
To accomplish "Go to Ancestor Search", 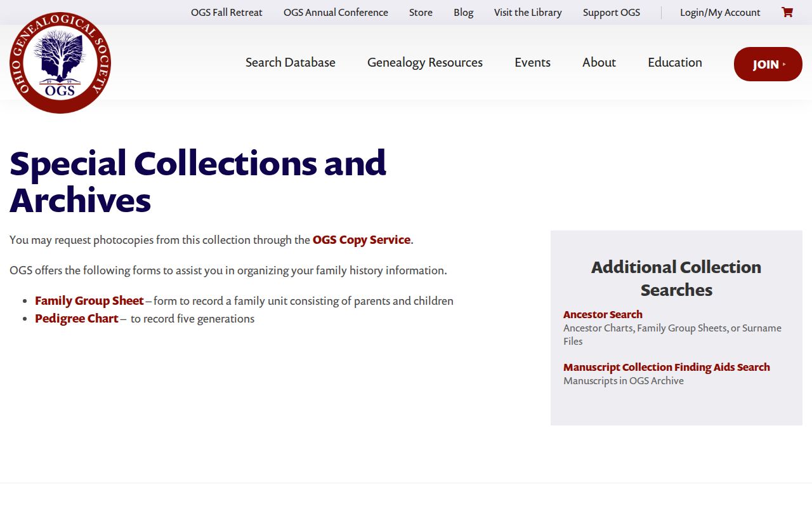I will [x=603, y=314].
